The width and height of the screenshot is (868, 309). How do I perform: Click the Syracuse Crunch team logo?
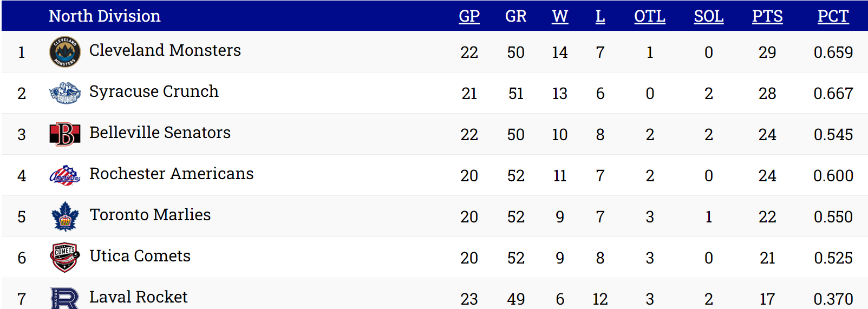(x=65, y=93)
